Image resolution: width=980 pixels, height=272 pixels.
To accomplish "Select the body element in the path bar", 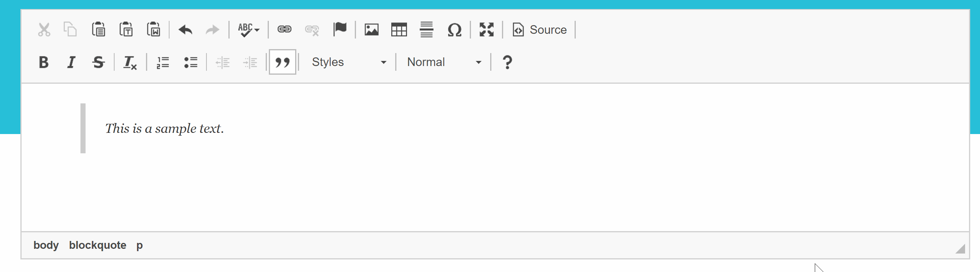I will pyautogui.click(x=46, y=245).
